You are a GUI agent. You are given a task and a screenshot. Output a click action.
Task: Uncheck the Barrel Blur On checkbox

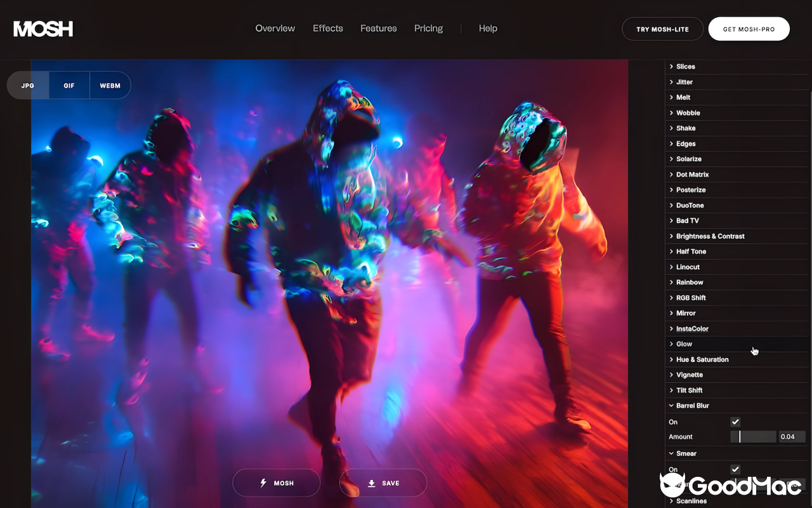pos(735,422)
